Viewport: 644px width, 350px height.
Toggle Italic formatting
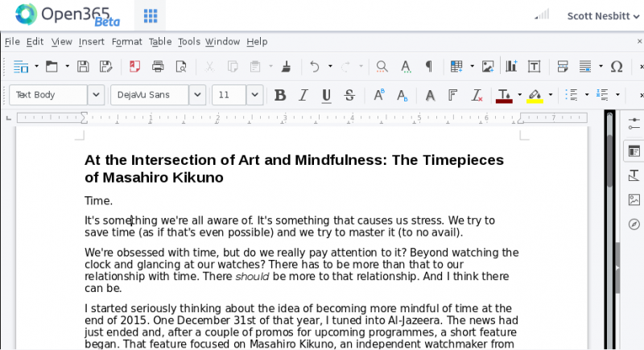click(x=303, y=95)
